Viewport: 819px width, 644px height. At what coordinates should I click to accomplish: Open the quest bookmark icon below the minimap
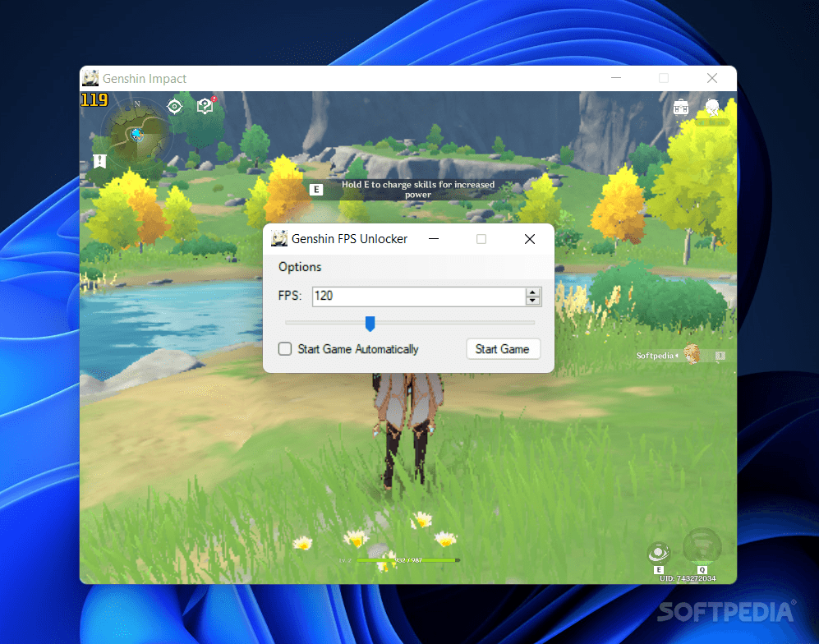[99, 161]
